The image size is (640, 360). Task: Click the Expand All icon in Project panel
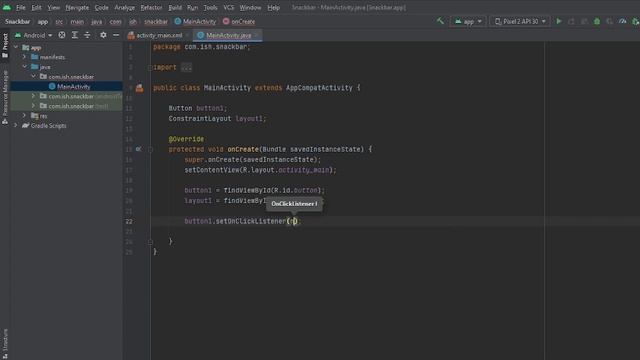75,35
